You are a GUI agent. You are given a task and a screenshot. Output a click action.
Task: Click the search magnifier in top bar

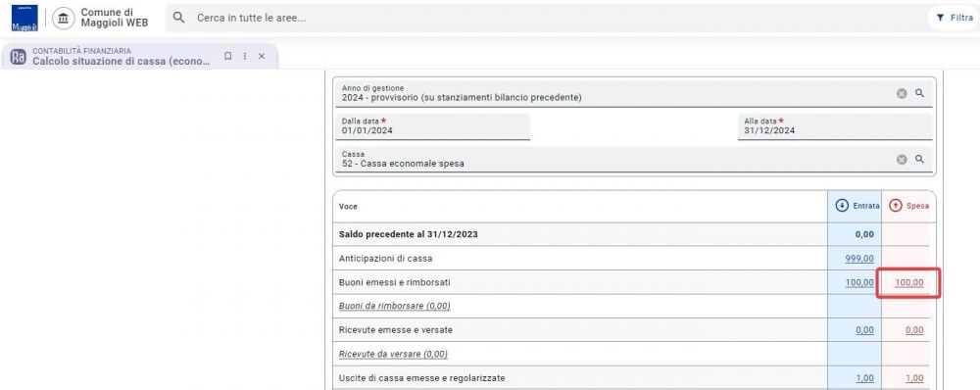(178, 18)
